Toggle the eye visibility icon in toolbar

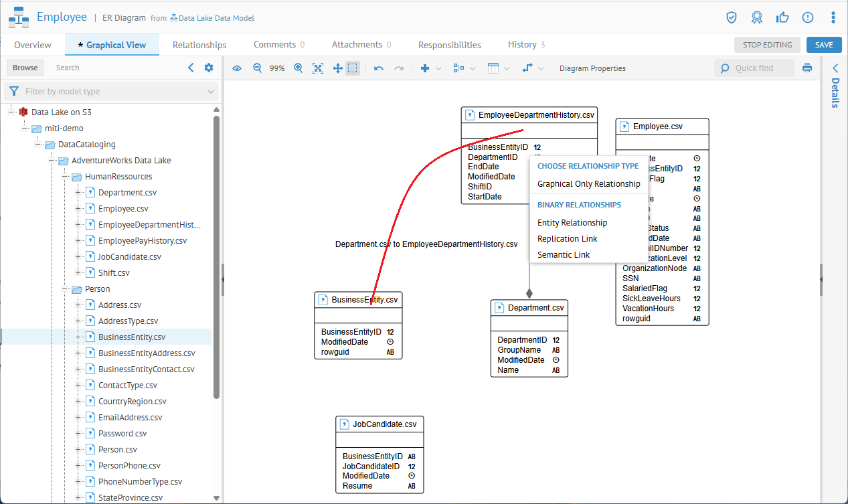point(237,68)
